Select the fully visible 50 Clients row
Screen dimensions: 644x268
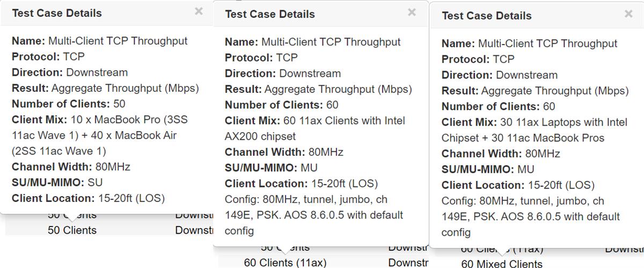(72, 230)
